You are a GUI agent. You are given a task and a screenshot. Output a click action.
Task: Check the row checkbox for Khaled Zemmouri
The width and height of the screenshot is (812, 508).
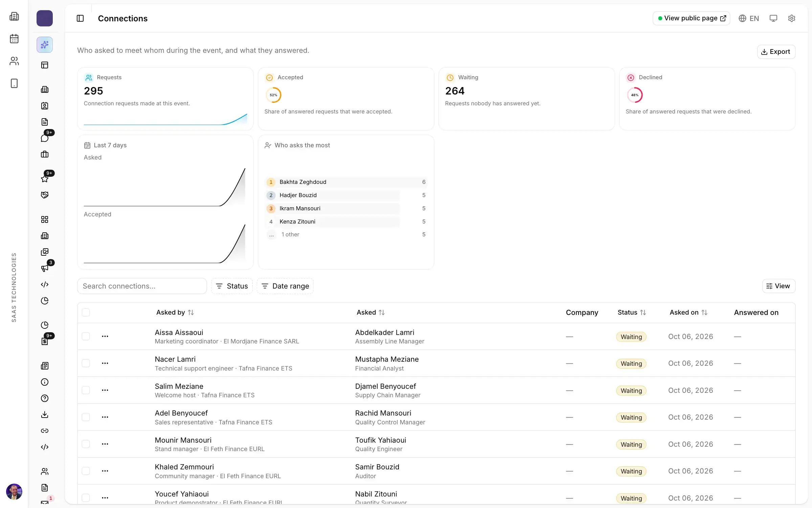pyautogui.click(x=86, y=471)
